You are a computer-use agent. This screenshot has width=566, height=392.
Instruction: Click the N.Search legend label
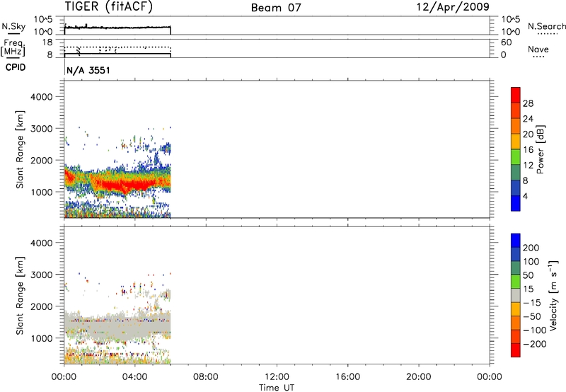click(x=546, y=26)
